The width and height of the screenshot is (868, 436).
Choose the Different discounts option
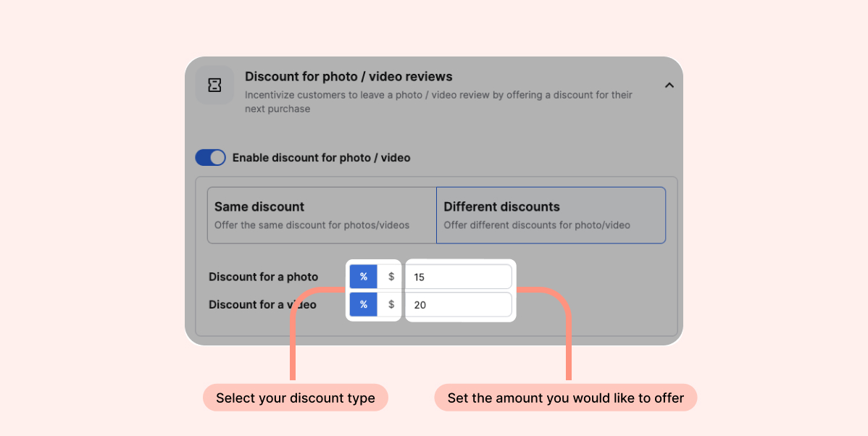[x=551, y=215]
